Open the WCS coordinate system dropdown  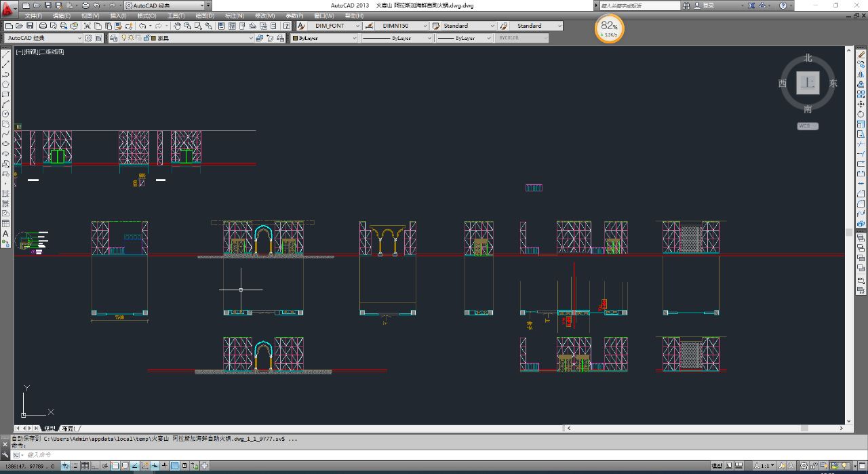[x=808, y=126]
